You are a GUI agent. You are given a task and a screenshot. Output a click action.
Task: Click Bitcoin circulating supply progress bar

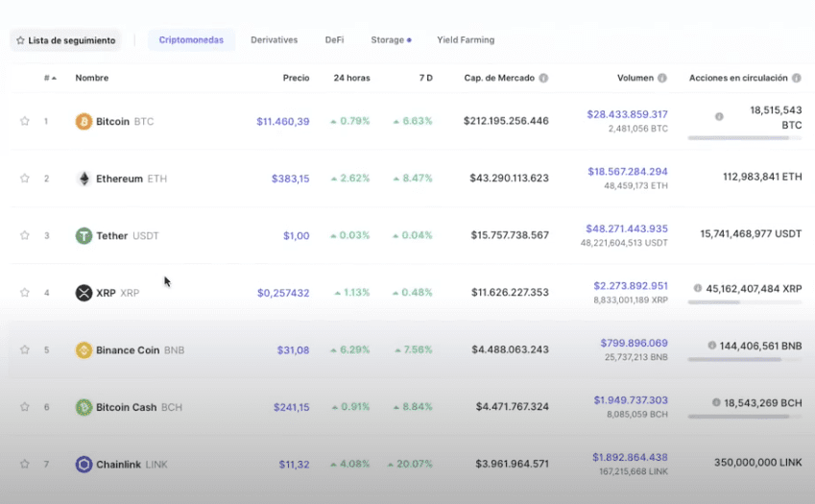tap(744, 138)
